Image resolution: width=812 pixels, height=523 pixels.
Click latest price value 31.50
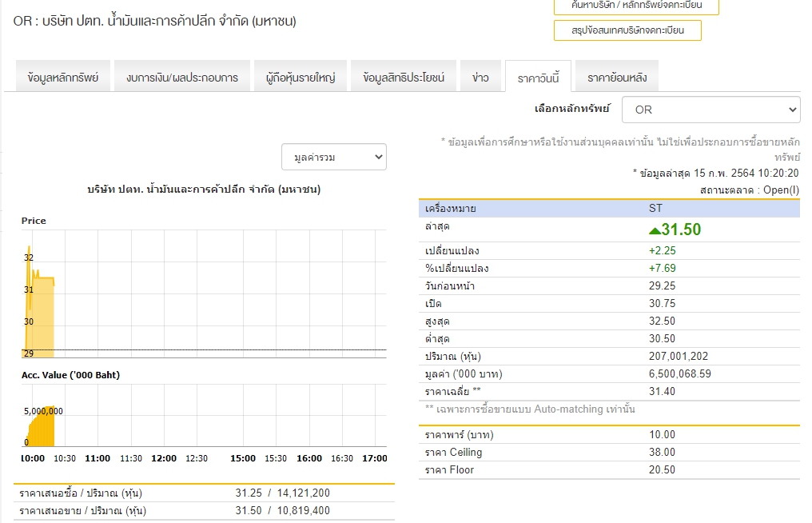[681, 229]
